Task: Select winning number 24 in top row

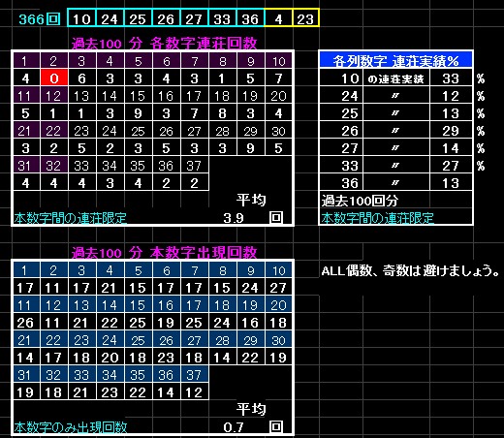Action: click(x=110, y=18)
